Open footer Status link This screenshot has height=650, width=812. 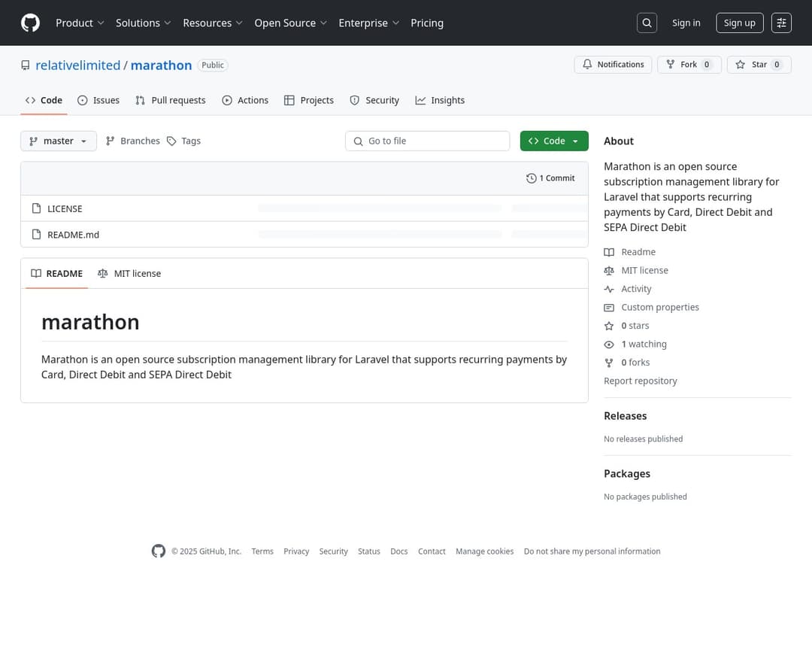368,551
